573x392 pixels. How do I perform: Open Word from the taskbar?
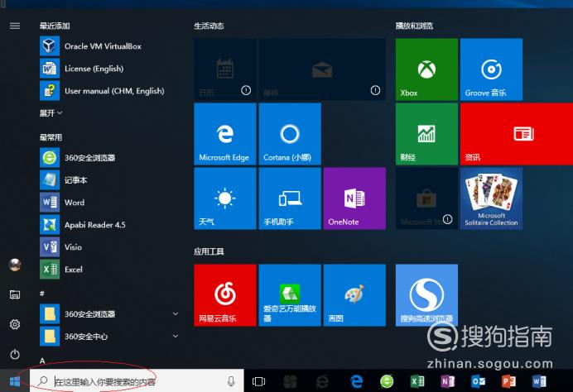point(539,382)
